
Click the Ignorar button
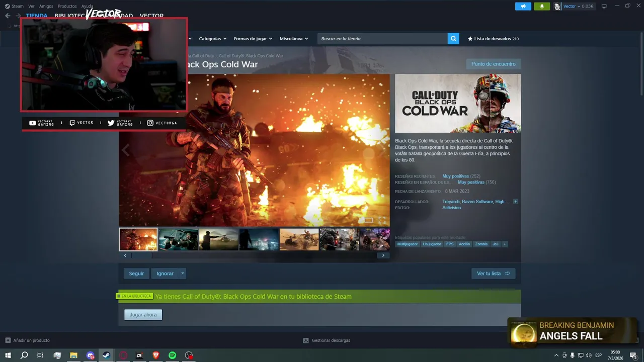pos(165,274)
